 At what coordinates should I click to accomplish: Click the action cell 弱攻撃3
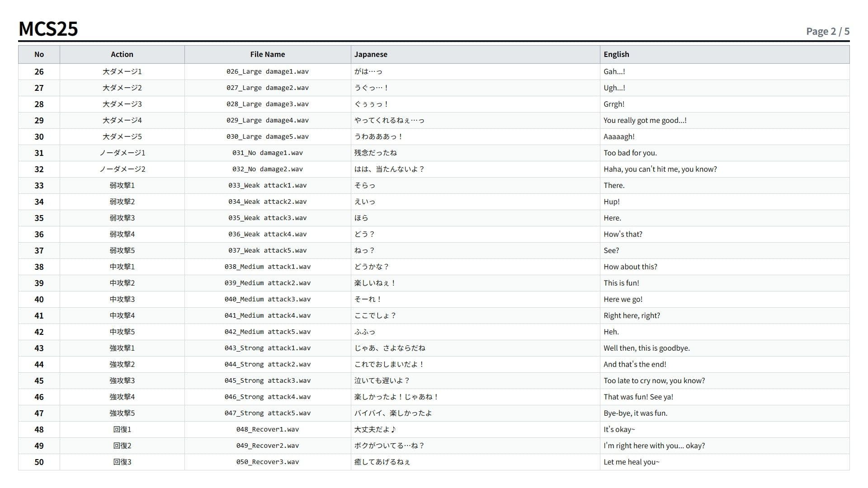point(122,218)
